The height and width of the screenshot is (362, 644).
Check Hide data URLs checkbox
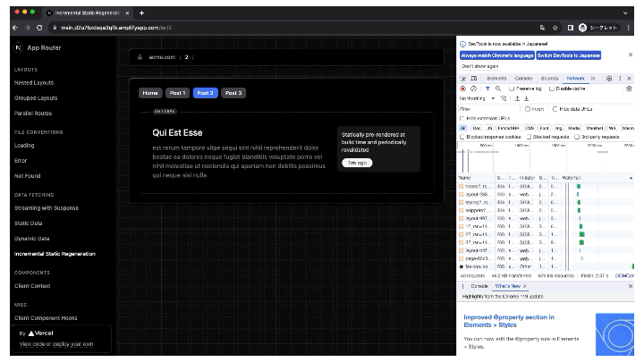click(555, 109)
